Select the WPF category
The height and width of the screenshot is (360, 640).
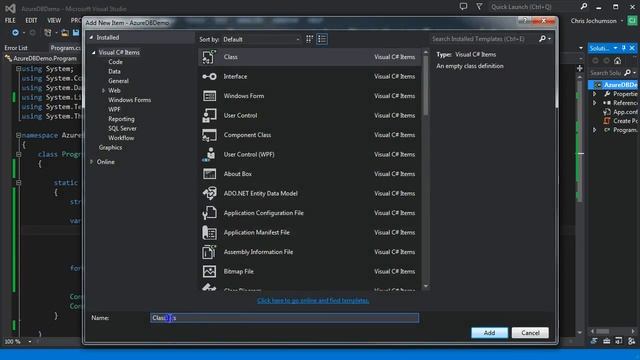[x=114, y=109]
